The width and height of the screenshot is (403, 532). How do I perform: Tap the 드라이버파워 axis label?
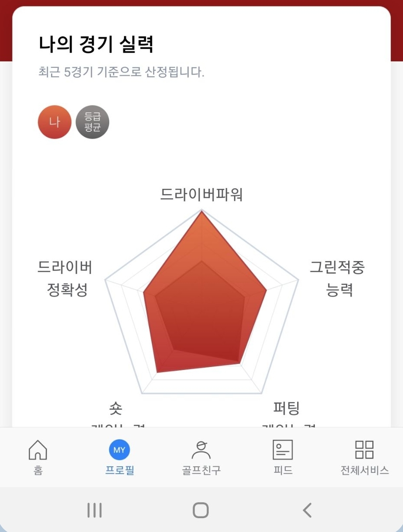(x=201, y=195)
